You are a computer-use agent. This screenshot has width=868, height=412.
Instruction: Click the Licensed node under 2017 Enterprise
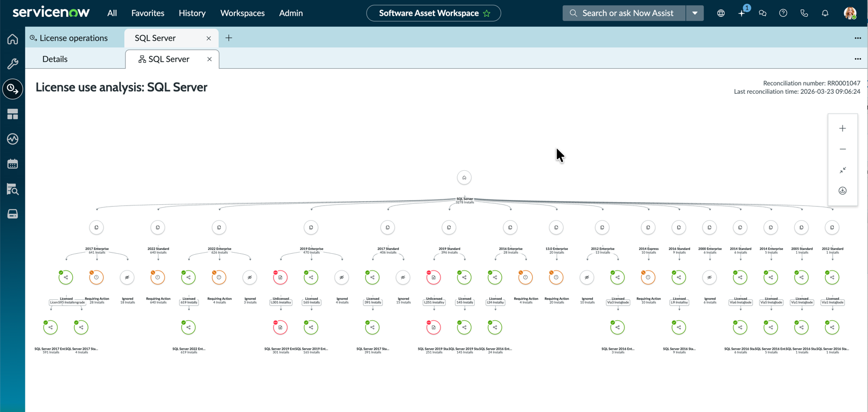tap(66, 278)
